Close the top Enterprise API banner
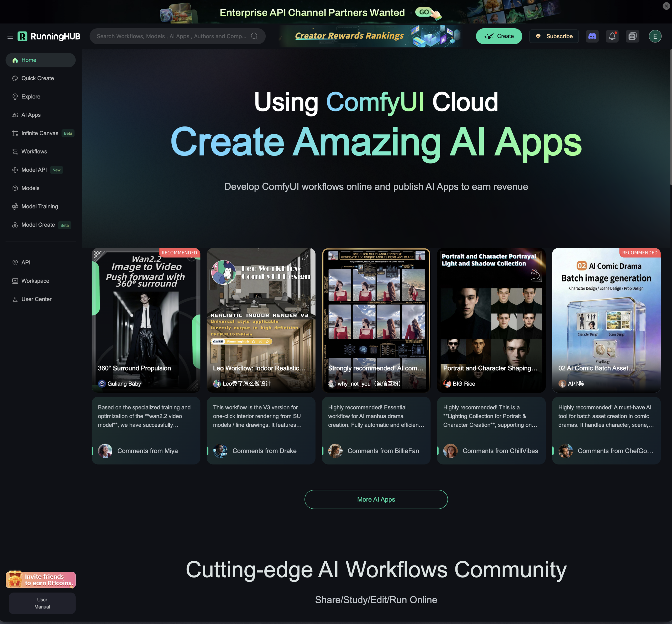Viewport: 672px width, 624px height. tap(666, 6)
